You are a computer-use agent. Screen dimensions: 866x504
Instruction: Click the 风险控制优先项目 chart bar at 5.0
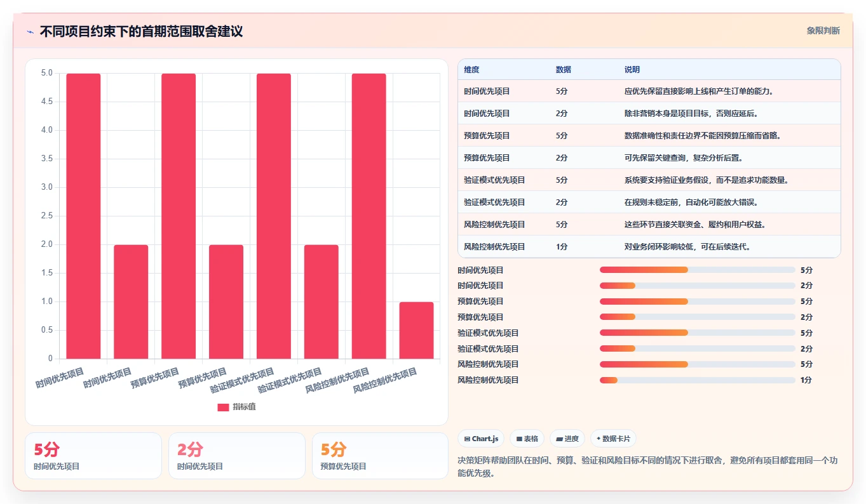[x=369, y=216]
